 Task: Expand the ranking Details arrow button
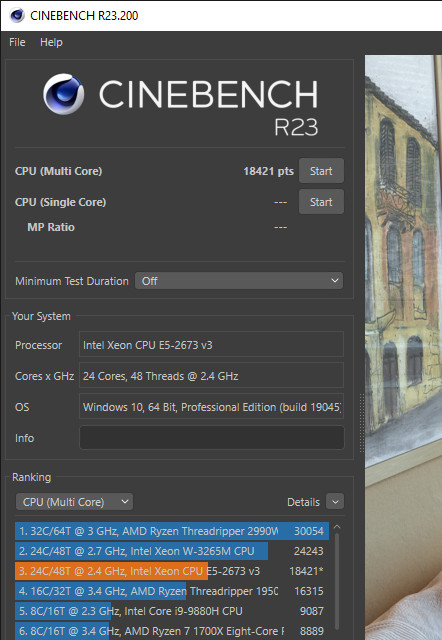pos(335,502)
